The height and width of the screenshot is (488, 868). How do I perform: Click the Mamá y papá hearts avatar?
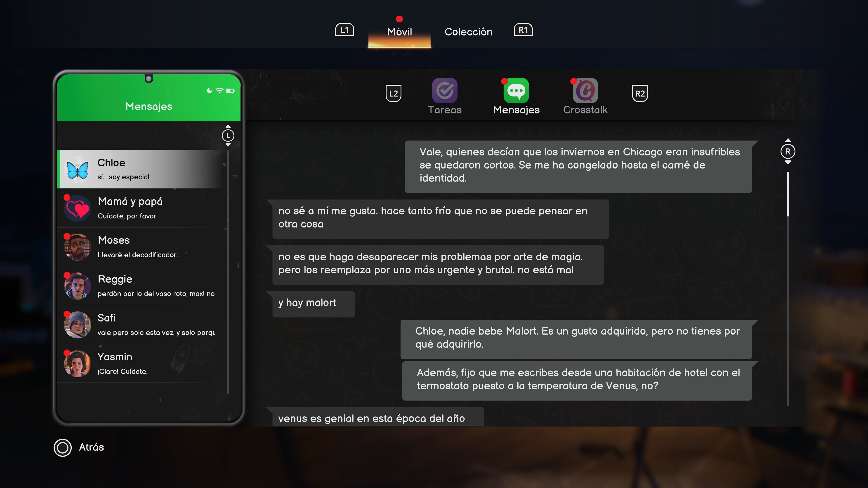[78, 208]
